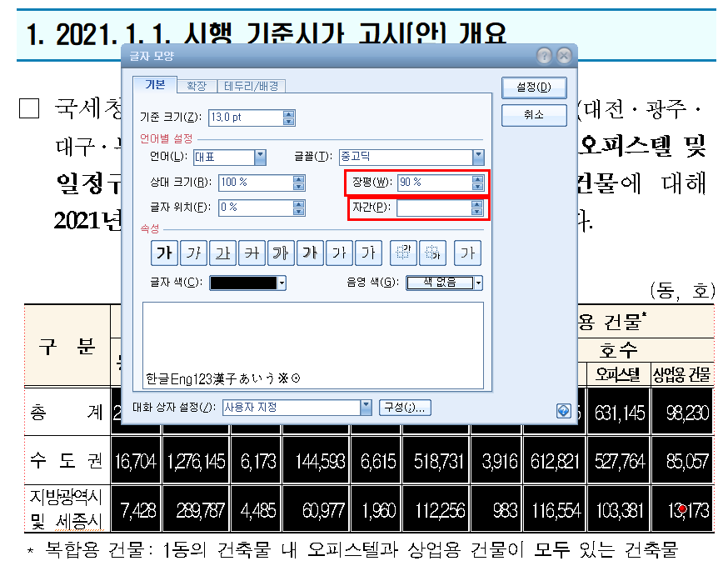The height and width of the screenshot is (566, 728).
Task: Increase 기준 크기 with the up arrow
Action: click(x=288, y=114)
